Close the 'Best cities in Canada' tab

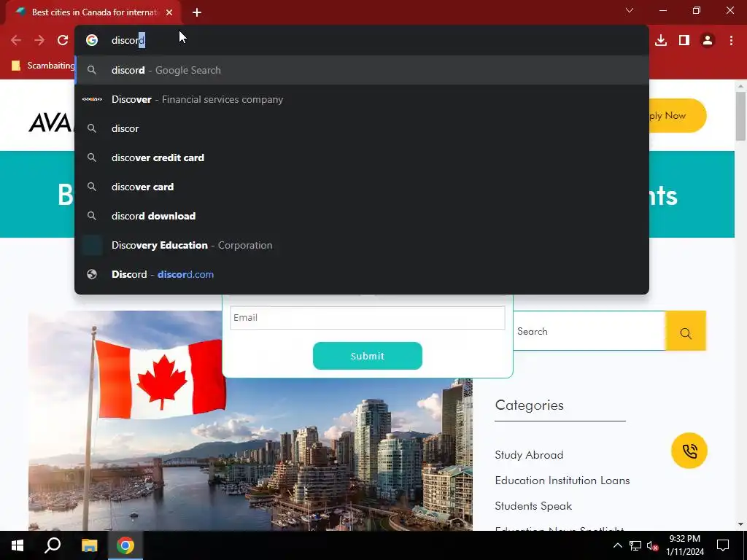[x=169, y=12]
